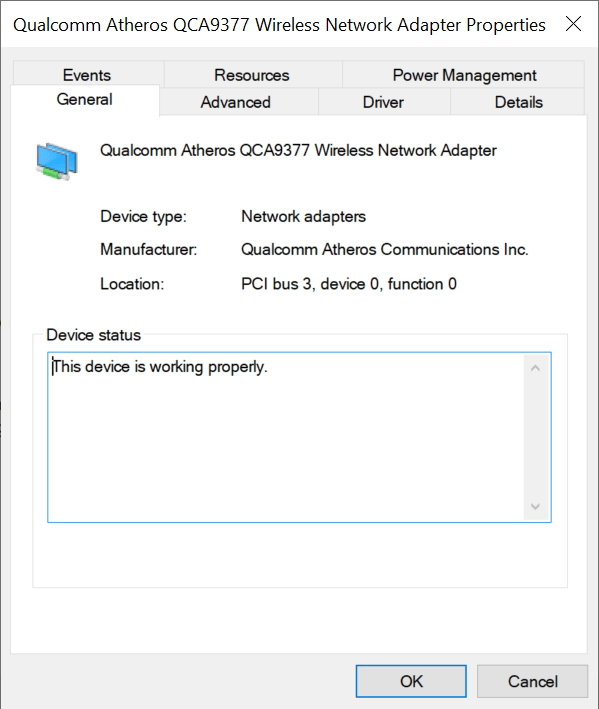Click the network adapter device icon
This screenshot has width=599, height=709.
coord(57,161)
